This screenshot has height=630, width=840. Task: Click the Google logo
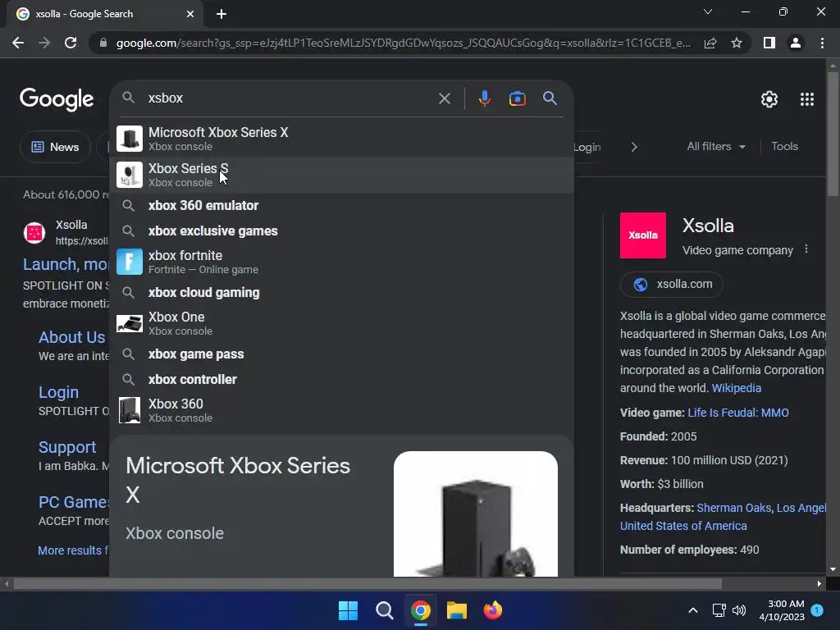click(57, 99)
